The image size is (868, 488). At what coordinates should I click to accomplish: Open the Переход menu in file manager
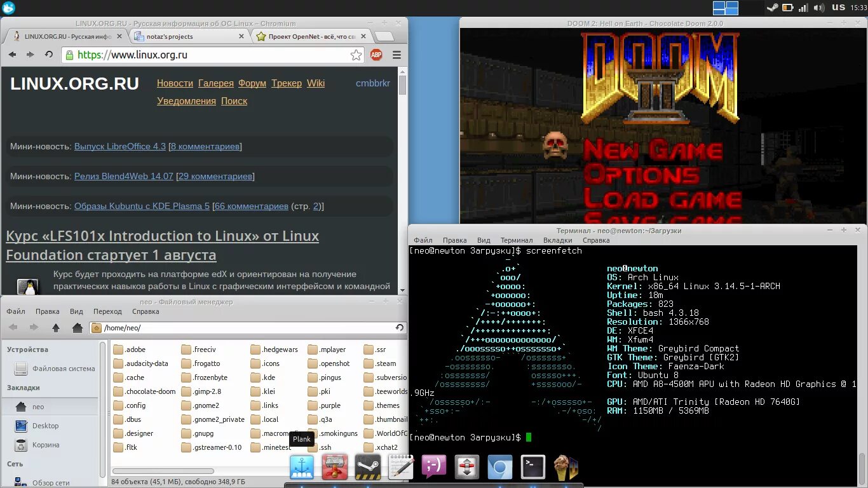(x=107, y=311)
